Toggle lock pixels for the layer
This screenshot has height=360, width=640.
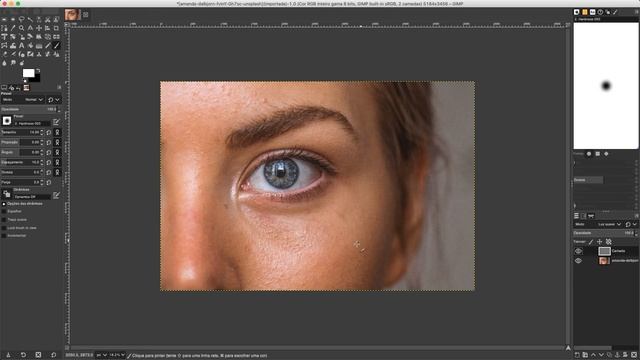[591, 242]
